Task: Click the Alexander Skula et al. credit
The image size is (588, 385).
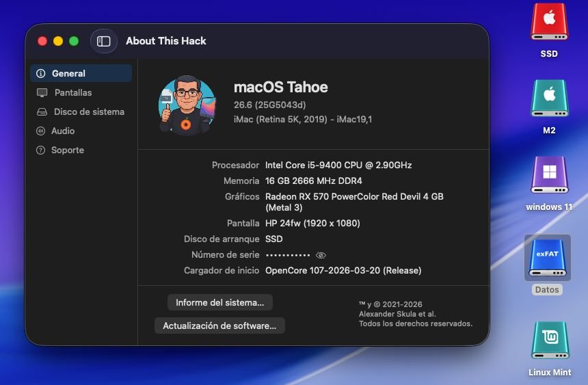Action: pyautogui.click(x=397, y=314)
